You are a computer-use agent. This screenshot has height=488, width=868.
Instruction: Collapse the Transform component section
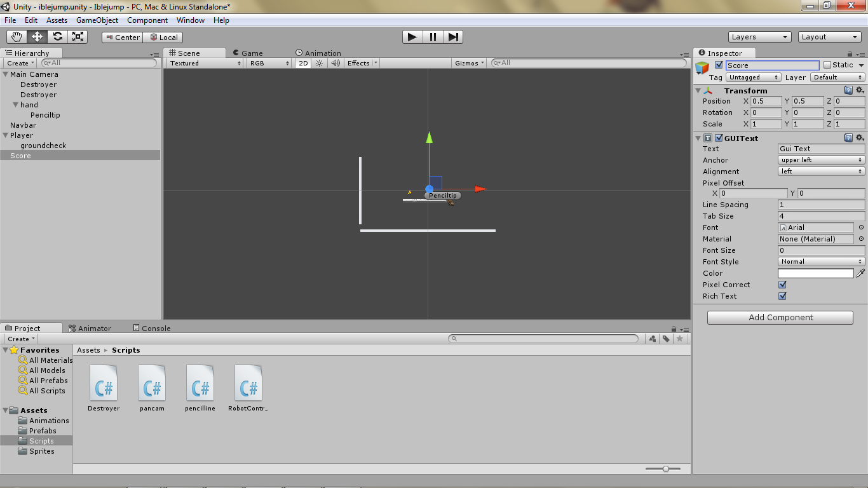(x=698, y=91)
